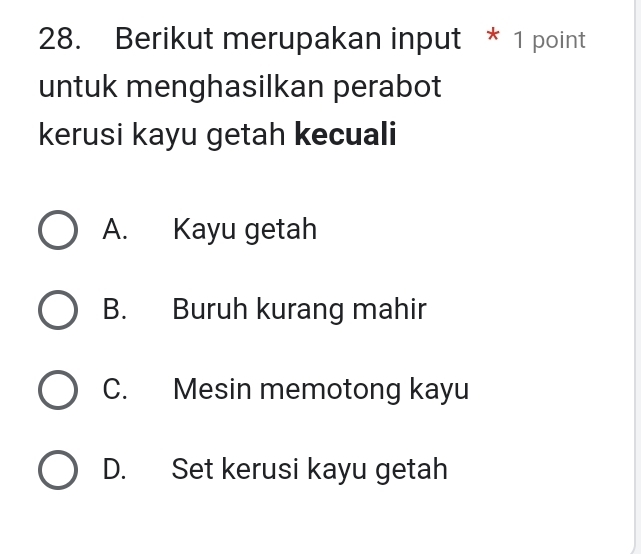Click the "1 point" score label
641x554 pixels.
[548, 41]
